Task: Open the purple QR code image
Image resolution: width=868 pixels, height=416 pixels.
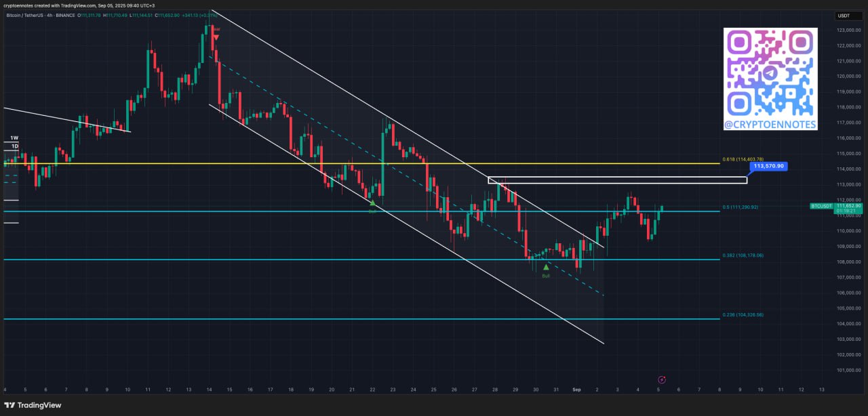Action: coord(770,73)
